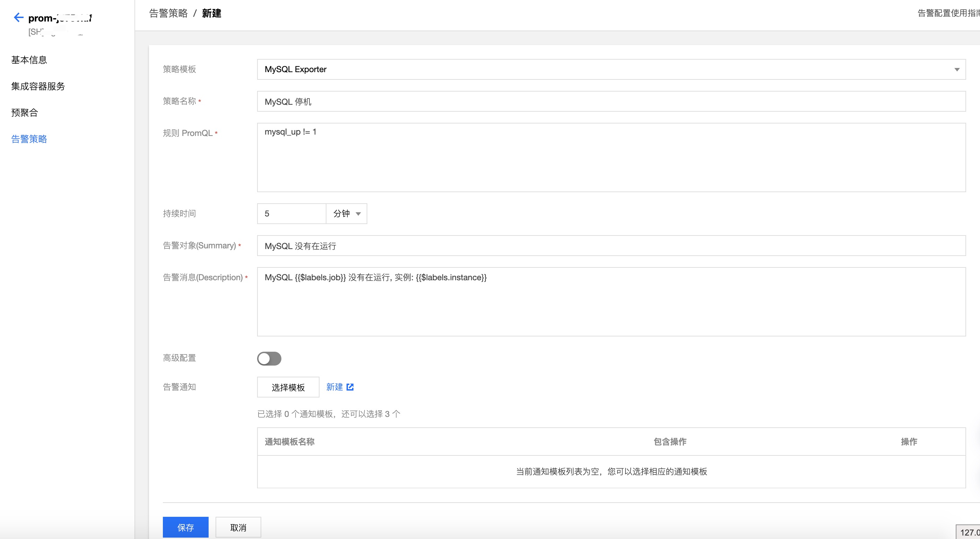Select 预聚合 in the sidebar

[24, 113]
